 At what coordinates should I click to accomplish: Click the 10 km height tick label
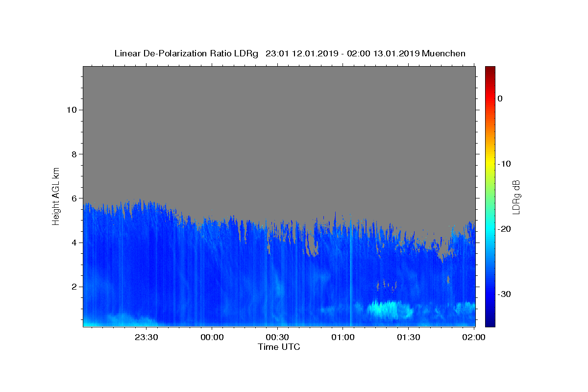(x=71, y=110)
